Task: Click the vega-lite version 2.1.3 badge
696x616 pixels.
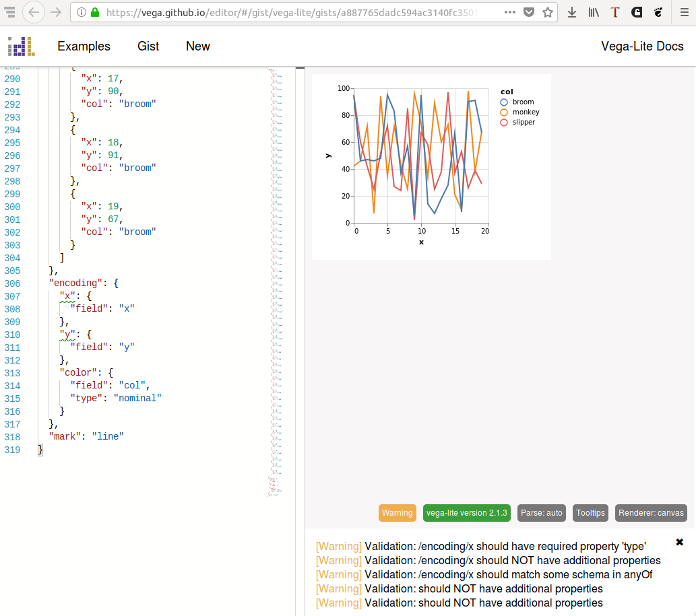Action: (x=466, y=513)
